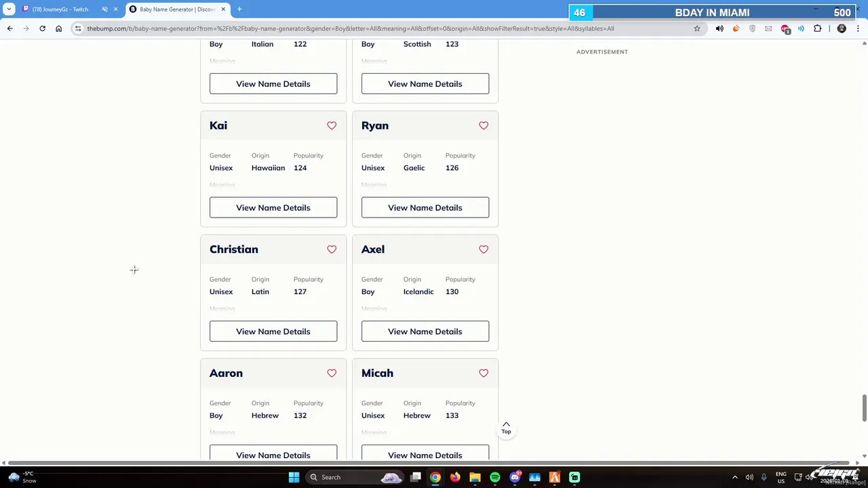Toggle the heart on the Axel card
Image resolution: width=868 pixels, height=488 pixels.
(484, 249)
